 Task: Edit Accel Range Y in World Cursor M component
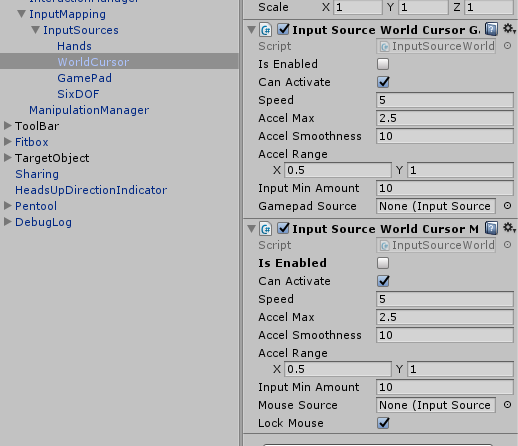[x=460, y=369]
